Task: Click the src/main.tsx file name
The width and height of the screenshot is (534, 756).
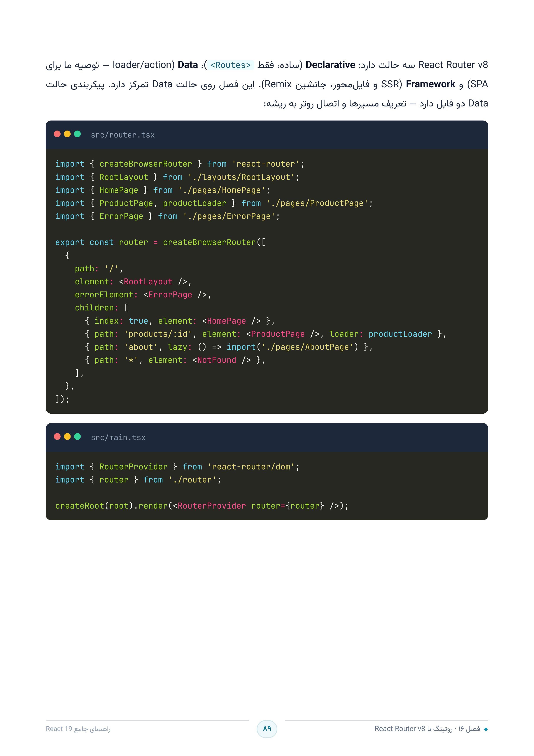Action: point(118,438)
